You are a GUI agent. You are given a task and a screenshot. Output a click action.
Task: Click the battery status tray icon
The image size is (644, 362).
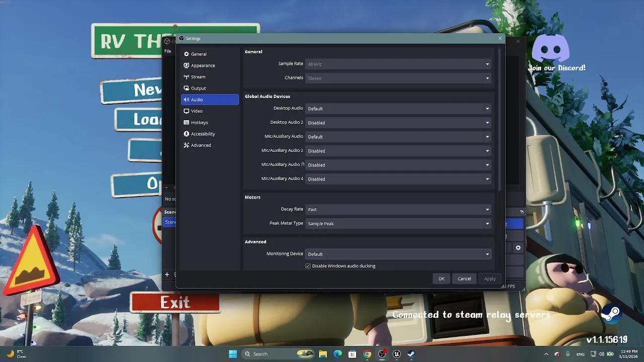coord(610,354)
